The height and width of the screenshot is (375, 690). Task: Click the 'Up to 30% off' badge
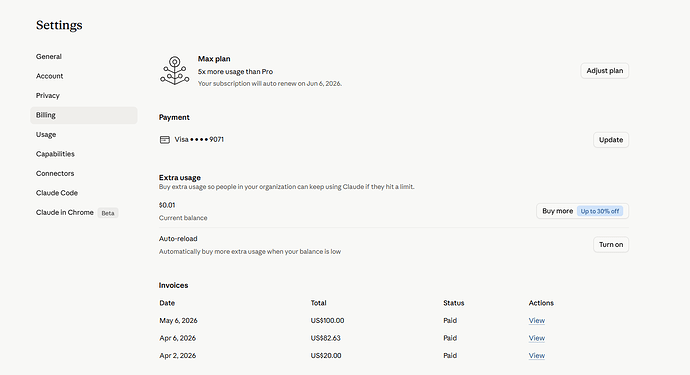click(x=600, y=211)
